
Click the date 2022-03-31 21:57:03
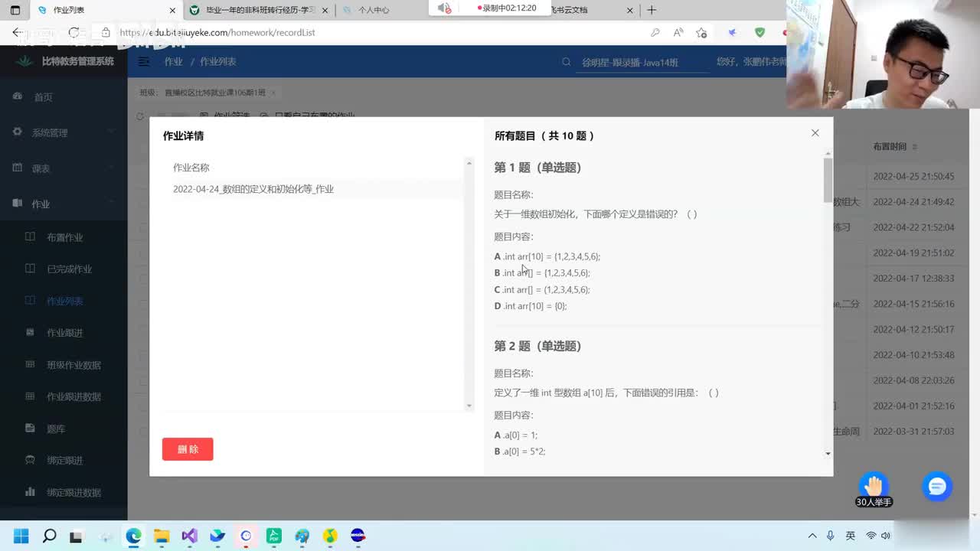click(x=913, y=432)
